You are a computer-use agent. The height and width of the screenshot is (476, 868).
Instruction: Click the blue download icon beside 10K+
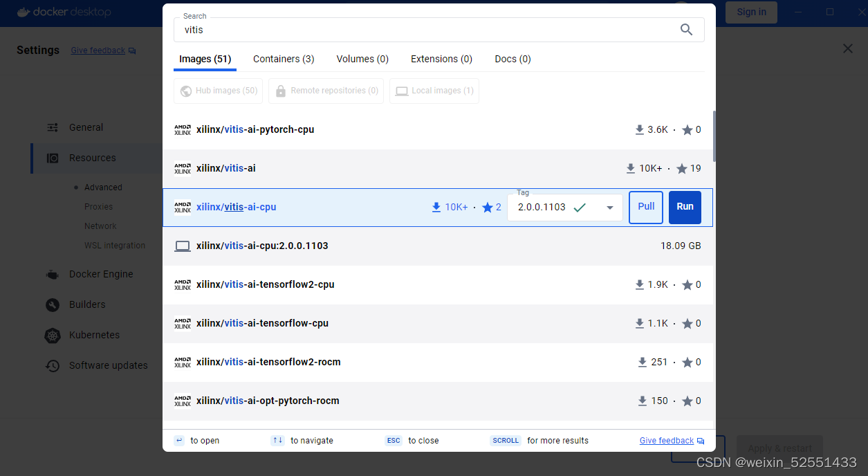[x=436, y=207]
